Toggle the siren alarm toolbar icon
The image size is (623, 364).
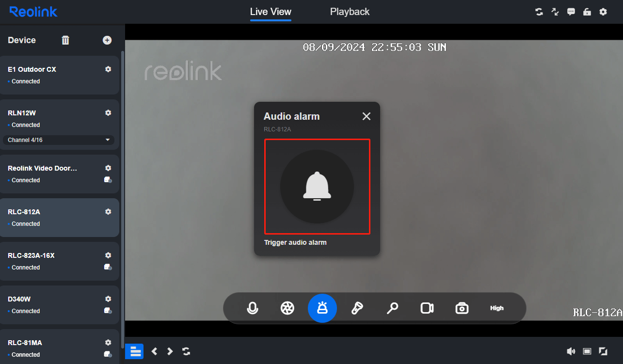pos(322,308)
